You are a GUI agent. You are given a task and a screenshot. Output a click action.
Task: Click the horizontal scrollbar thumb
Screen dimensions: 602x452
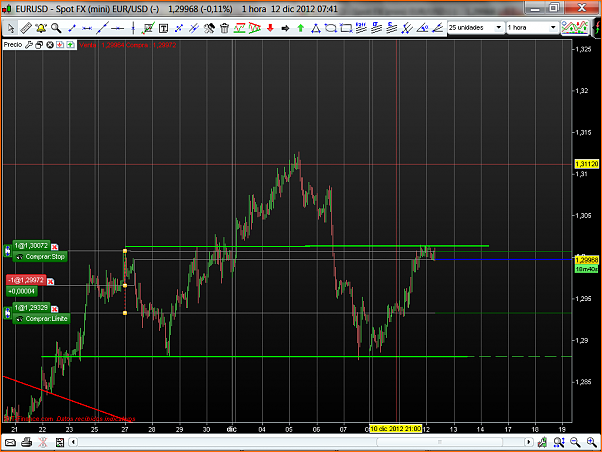pos(439,442)
